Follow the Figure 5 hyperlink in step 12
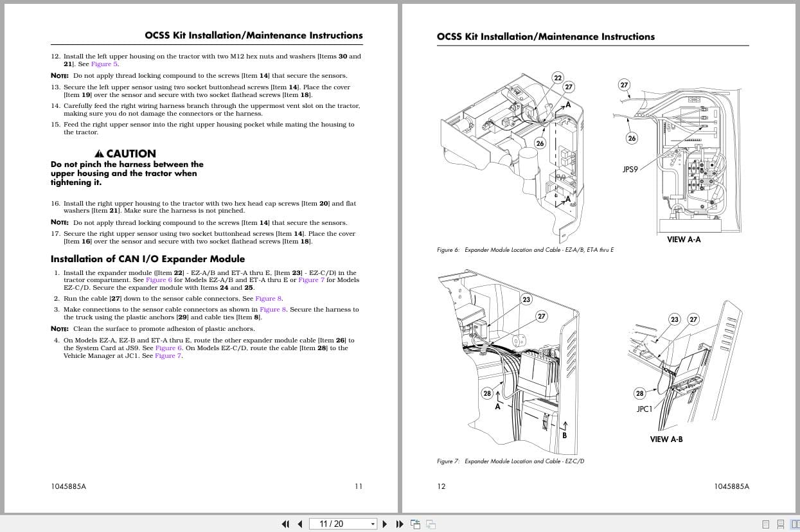The width and height of the screenshot is (800, 532). (104, 64)
